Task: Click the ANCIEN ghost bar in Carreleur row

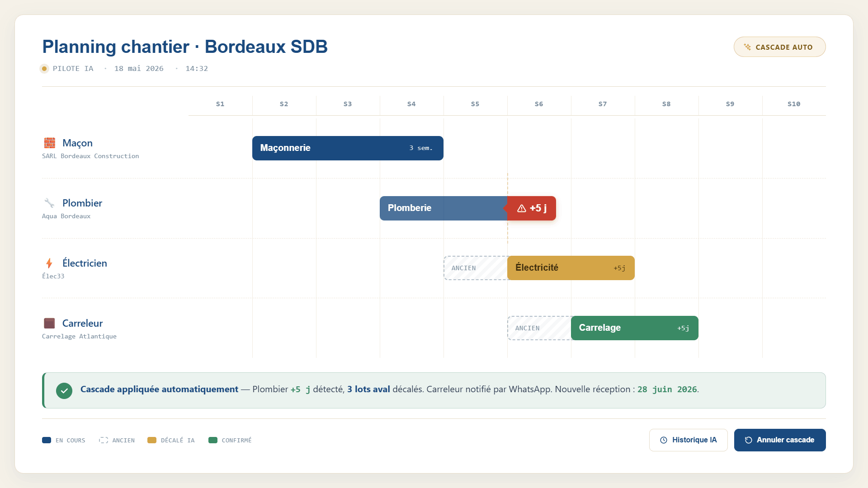Action: click(x=539, y=328)
